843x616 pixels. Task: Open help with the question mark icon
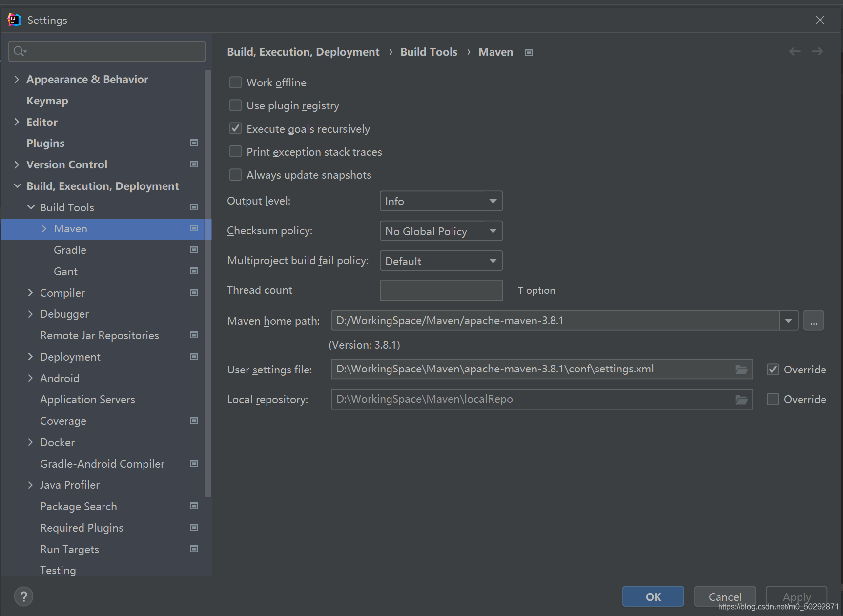pyautogui.click(x=23, y=596)
